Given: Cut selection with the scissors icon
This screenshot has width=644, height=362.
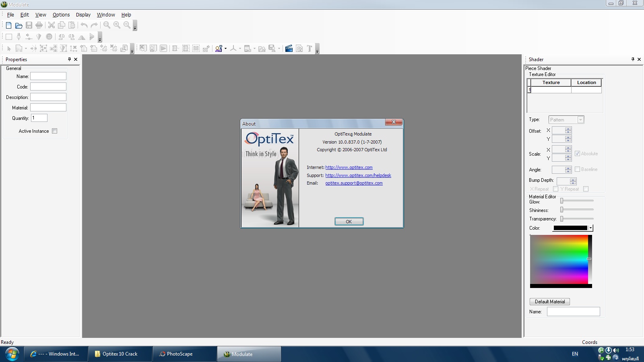Looking at the screenshot, I should click(52, 25).
